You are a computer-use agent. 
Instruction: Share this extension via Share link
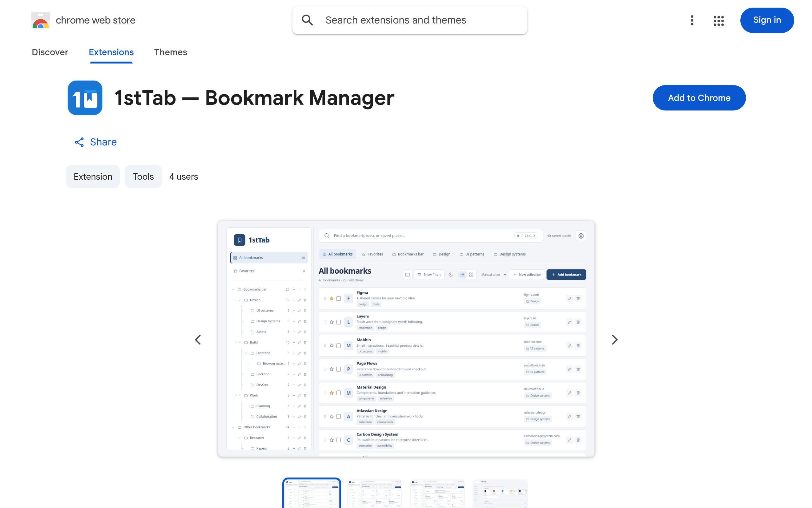coord(95,142)
